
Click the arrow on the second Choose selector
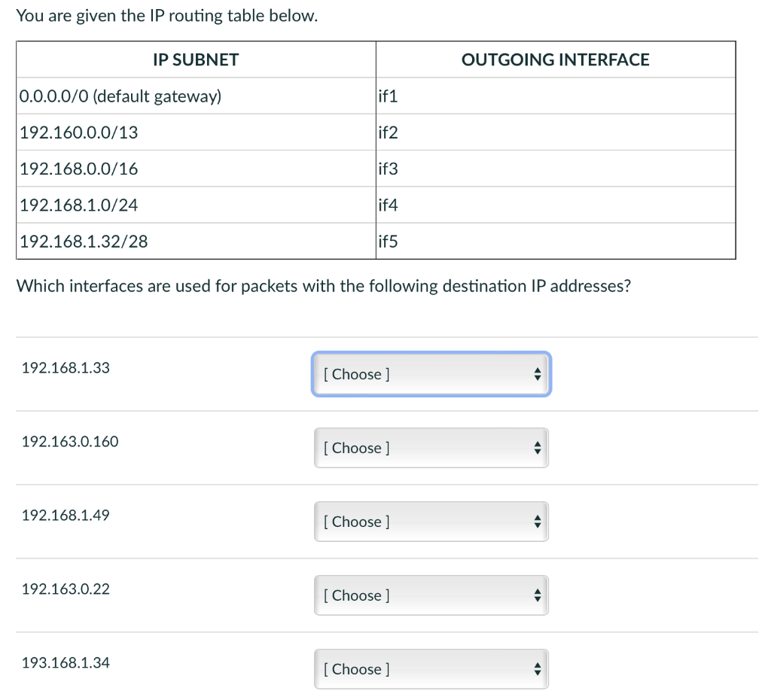536,447
